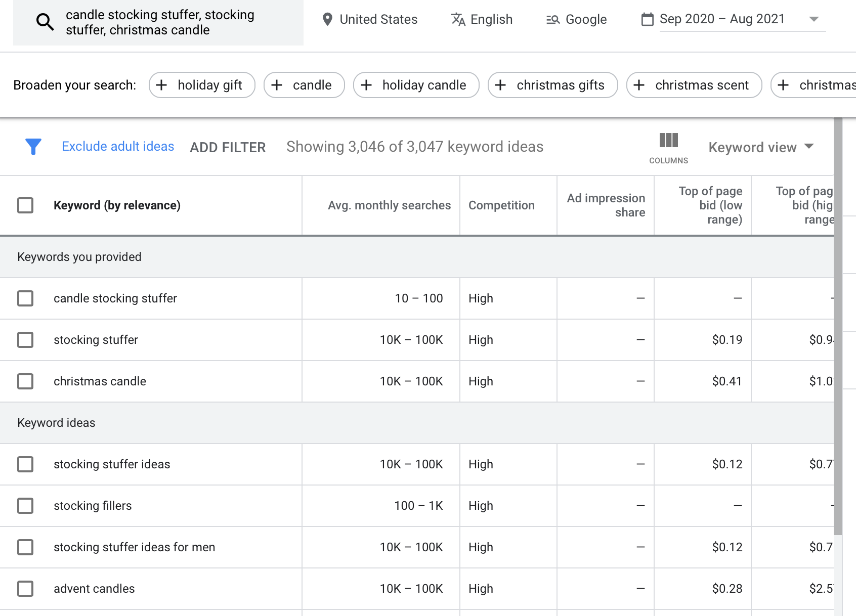Click the United States location pin icon
Screen dimensions: 856x616
coord(327,19)
